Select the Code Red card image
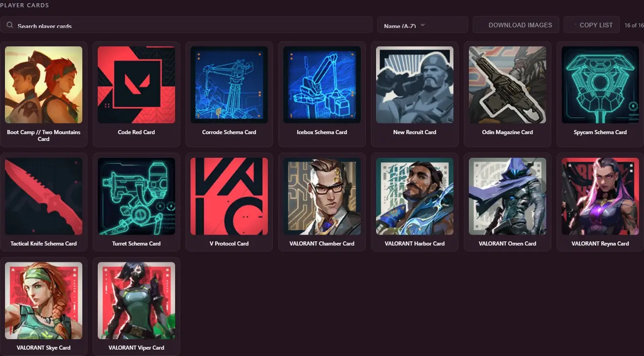This screenshot has height=356, width=644. (136, 85)
